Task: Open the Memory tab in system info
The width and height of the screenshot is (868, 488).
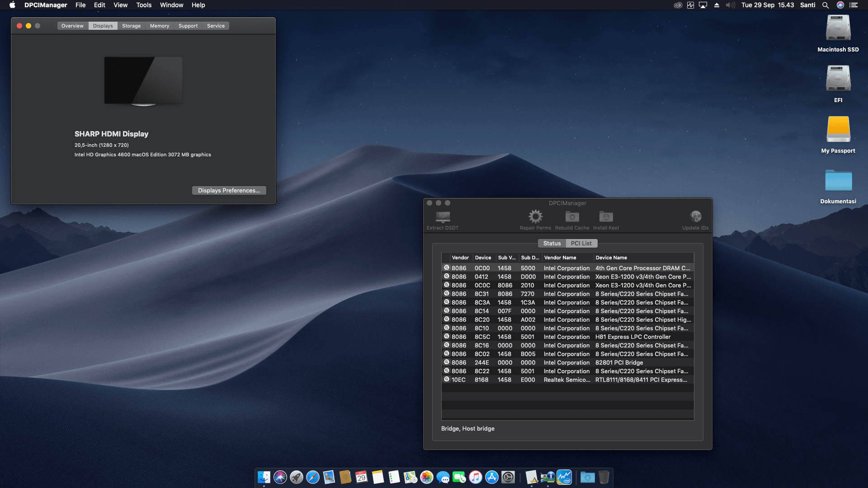Action: (x=160, y=26)
